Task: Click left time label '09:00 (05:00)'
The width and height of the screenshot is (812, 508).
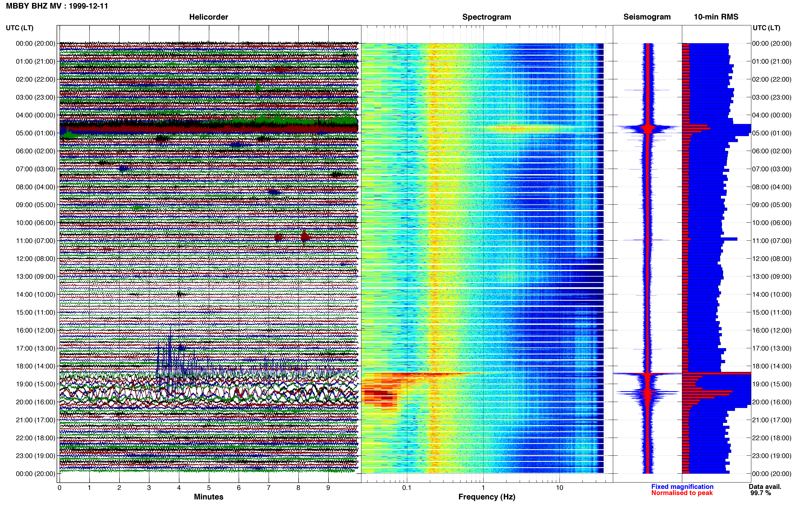Action: [x=36, y=205]
